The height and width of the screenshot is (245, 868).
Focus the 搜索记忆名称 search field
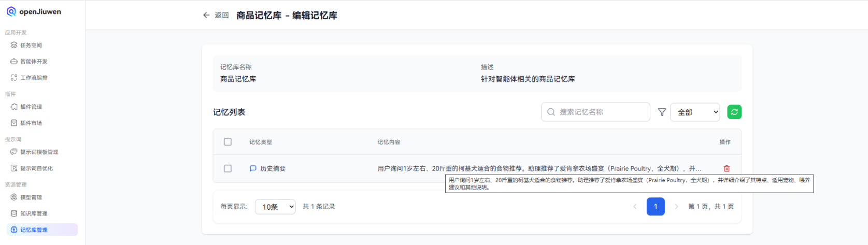(x=595, y=112)
